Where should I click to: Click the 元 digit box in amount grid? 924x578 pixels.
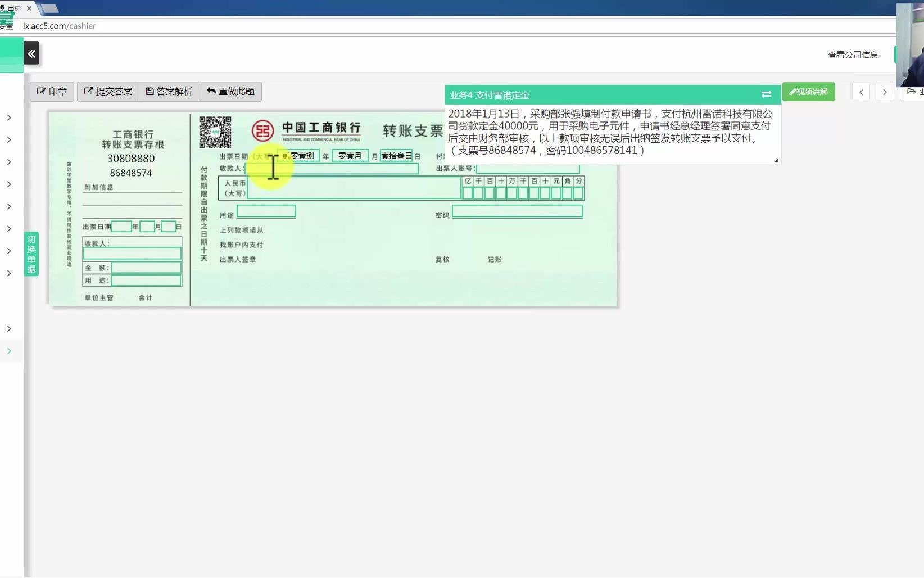coord(556,193)
